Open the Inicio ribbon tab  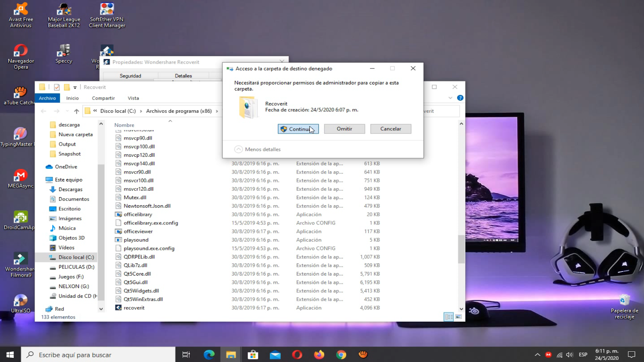coord(72,98)
